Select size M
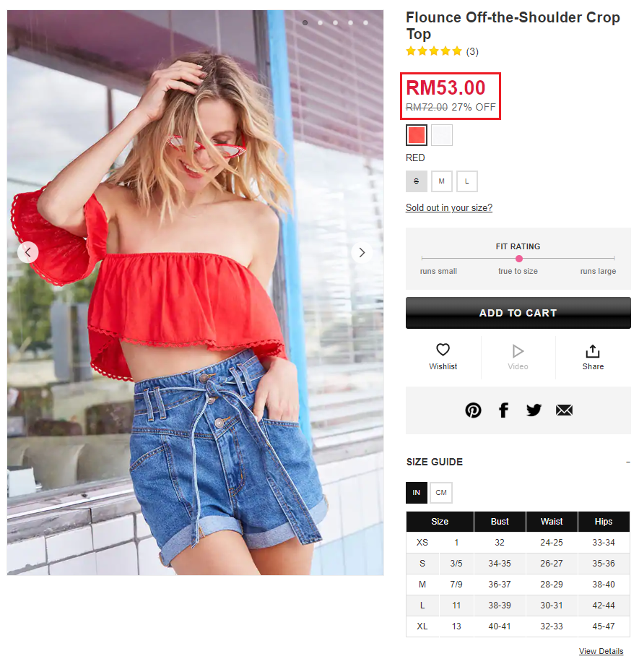639x672 pixels. [442, 181]
